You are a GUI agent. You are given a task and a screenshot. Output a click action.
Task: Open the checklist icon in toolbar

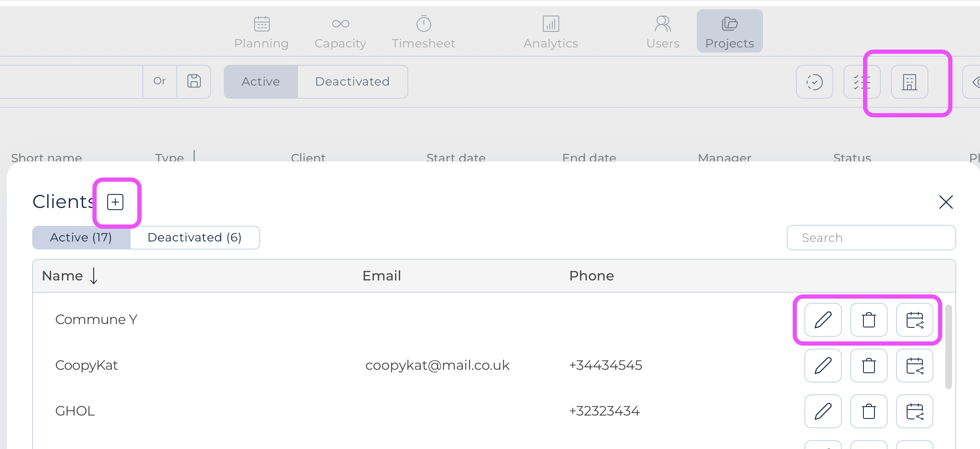pos(862,82)
